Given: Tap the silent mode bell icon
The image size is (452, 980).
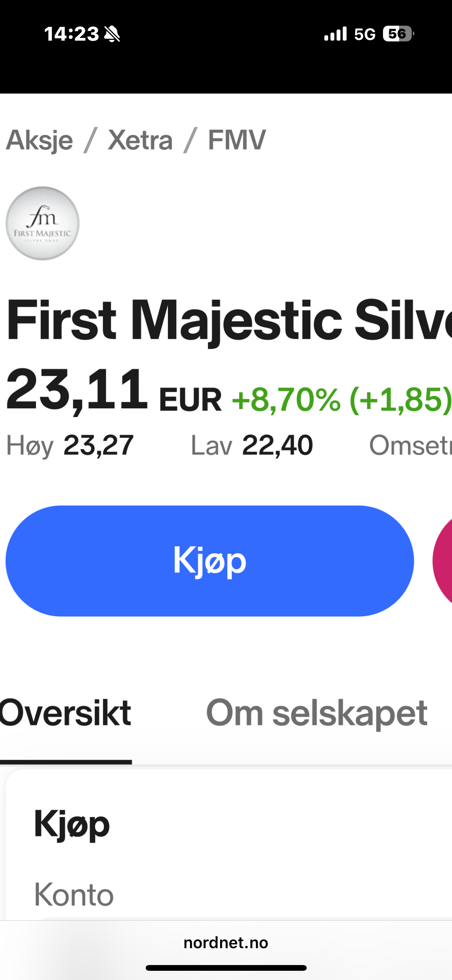Looking at the screenshot, I should click(x=112, y=34).
